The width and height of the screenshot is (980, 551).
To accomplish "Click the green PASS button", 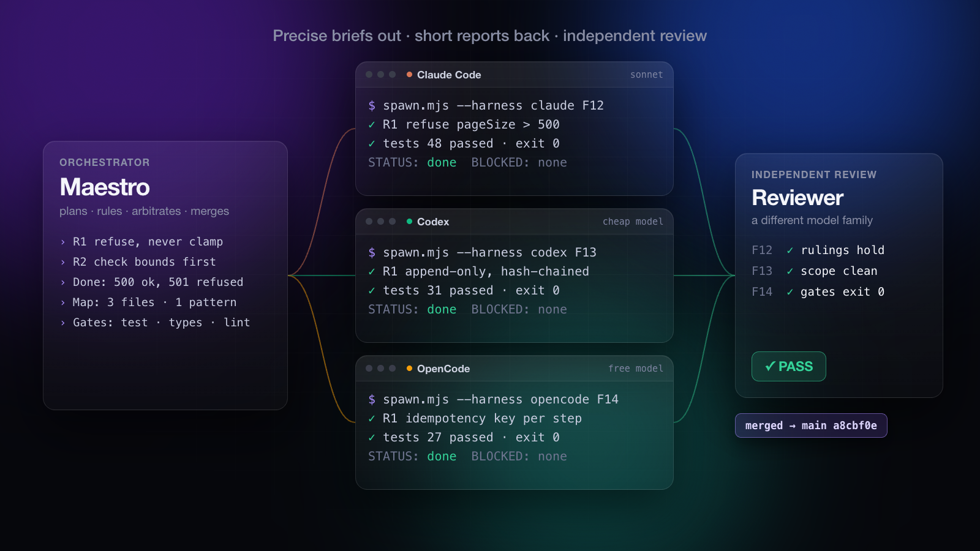I will (x=789, y=367).
